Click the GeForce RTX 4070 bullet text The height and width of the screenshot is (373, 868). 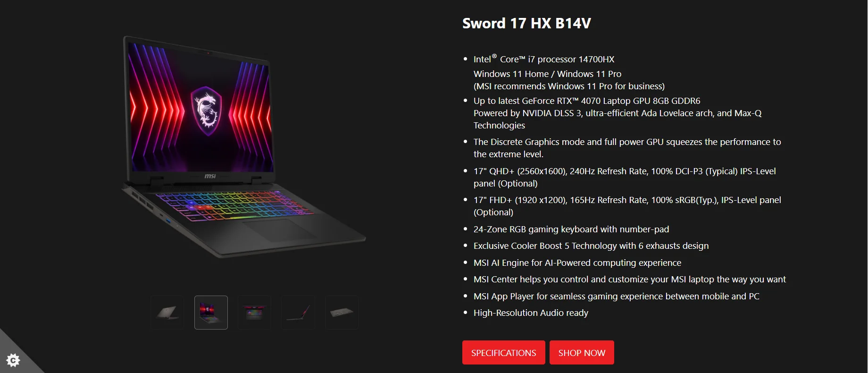[587, 101]
